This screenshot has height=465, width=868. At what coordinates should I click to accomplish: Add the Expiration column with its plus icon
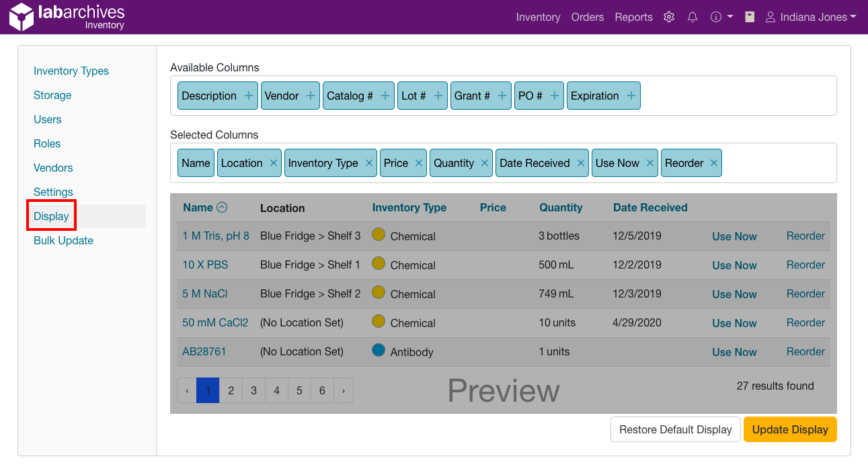(631, 96)
